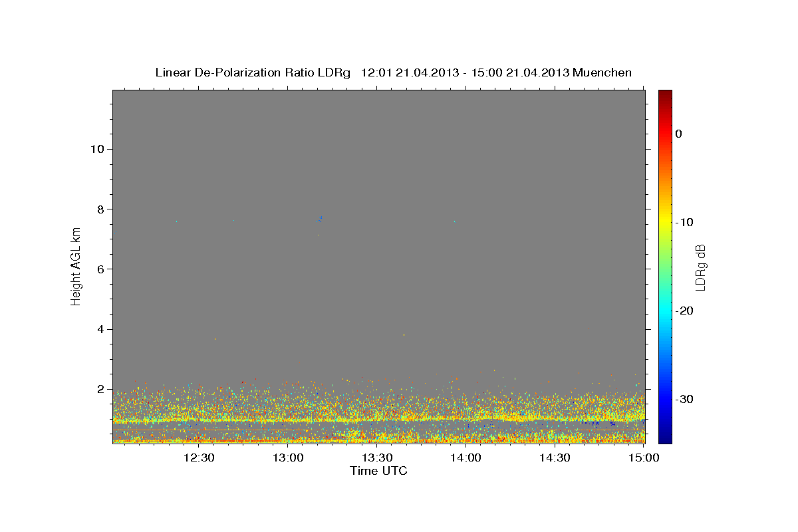Image resolution: width=798 pixels, height=532 pixels.
Task: Click the 'Time UTC' axis title
Action: point(378,471)
